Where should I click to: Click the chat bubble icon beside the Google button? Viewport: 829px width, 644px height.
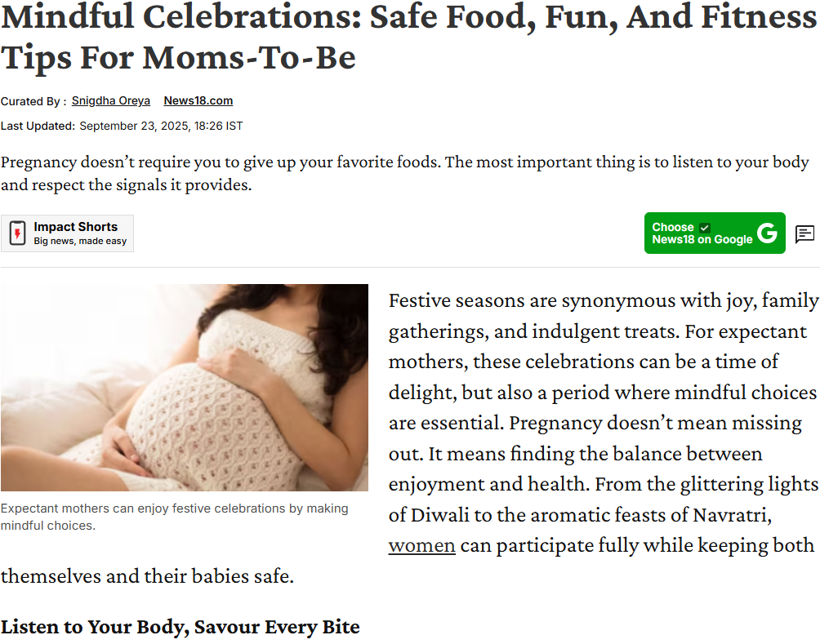pyautogui.click(x=805, y=234)
